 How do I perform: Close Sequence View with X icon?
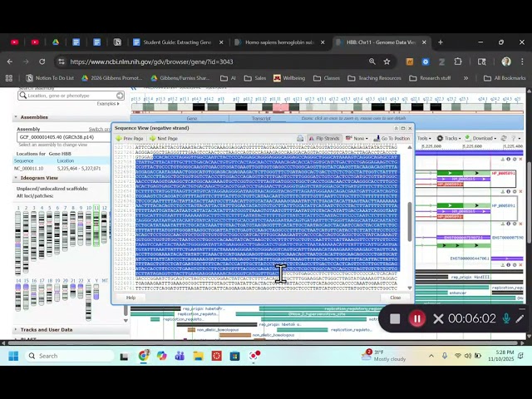click(410, 128)
